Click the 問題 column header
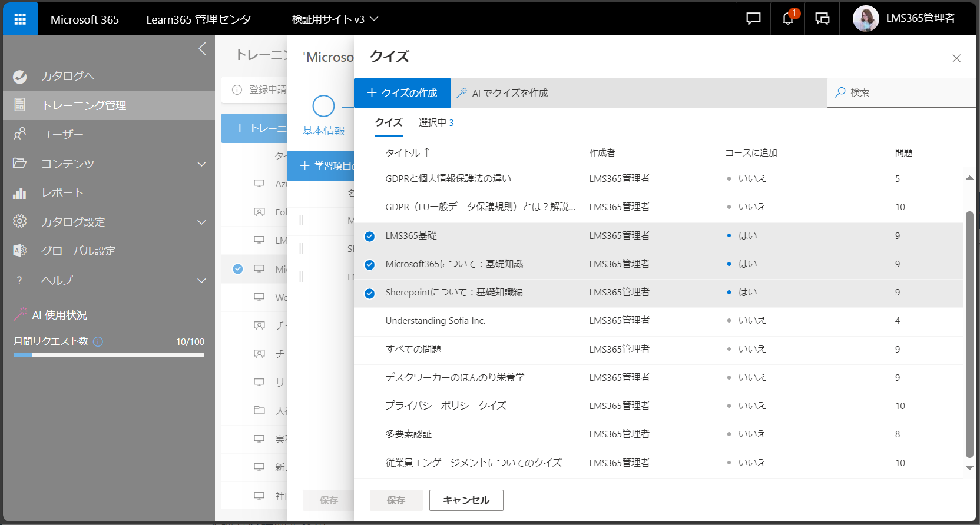 click(903, 152)
